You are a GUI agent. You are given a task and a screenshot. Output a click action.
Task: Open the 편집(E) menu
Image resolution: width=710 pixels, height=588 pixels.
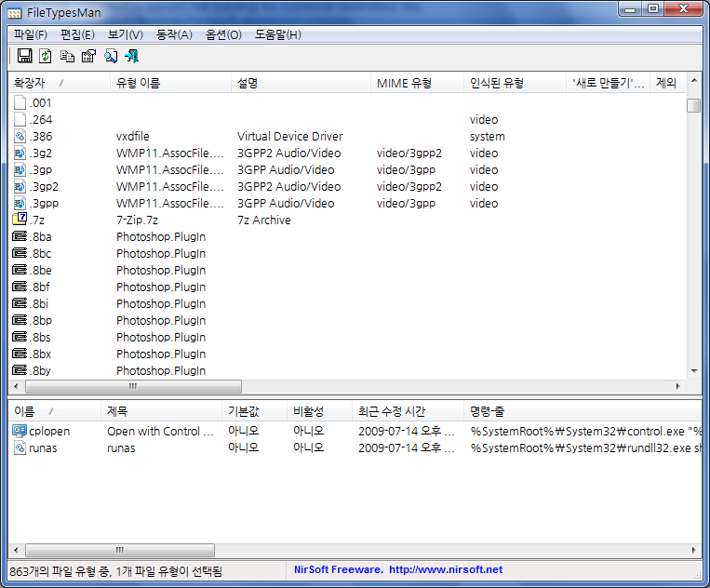click(x=77, y=34)
